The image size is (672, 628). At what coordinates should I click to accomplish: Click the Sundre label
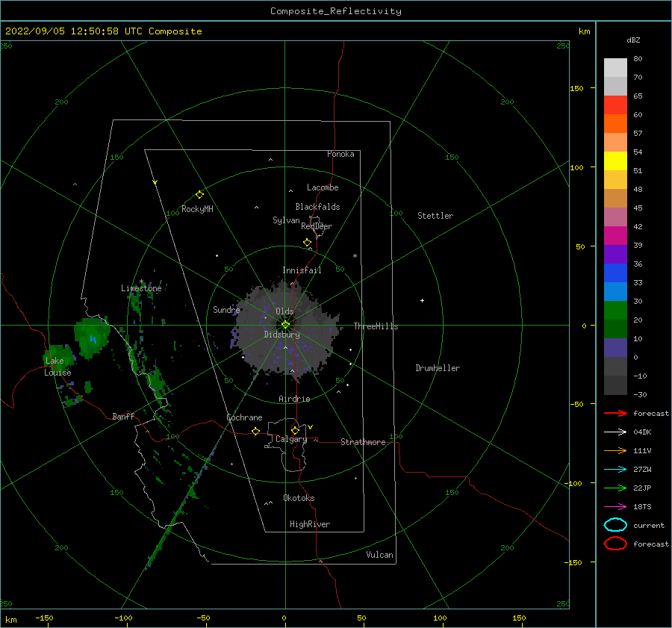tap(226, 309)
